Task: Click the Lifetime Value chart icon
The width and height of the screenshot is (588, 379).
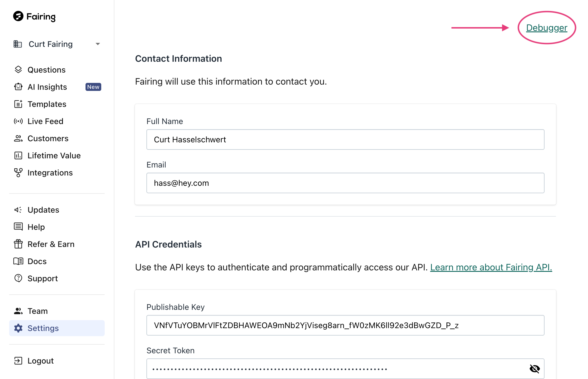Action: click(18, 155)
